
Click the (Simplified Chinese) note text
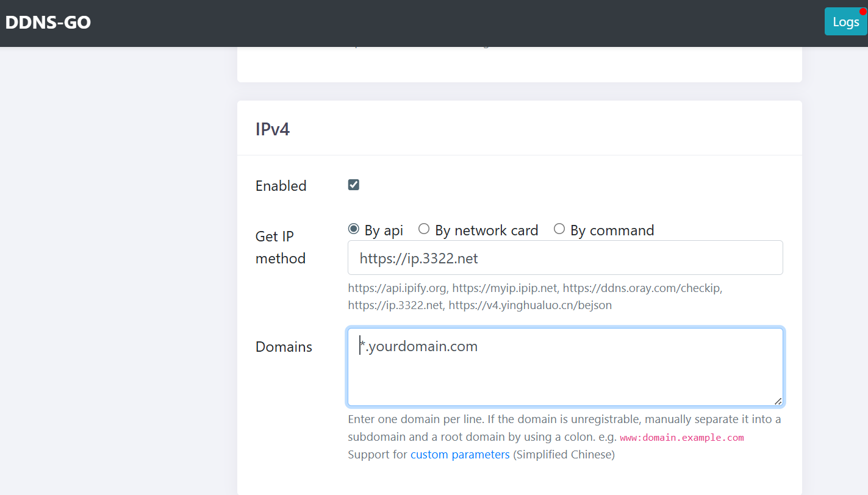(564, 455)
